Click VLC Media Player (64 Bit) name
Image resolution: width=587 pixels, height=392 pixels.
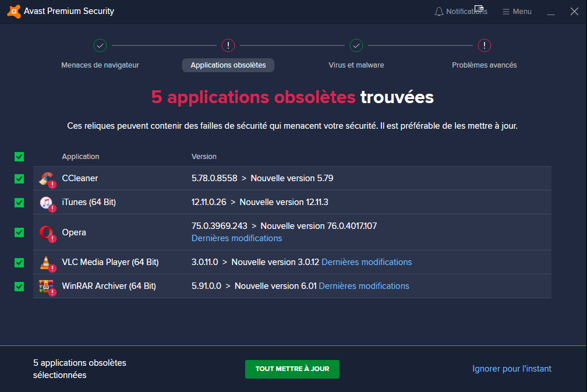110,262
